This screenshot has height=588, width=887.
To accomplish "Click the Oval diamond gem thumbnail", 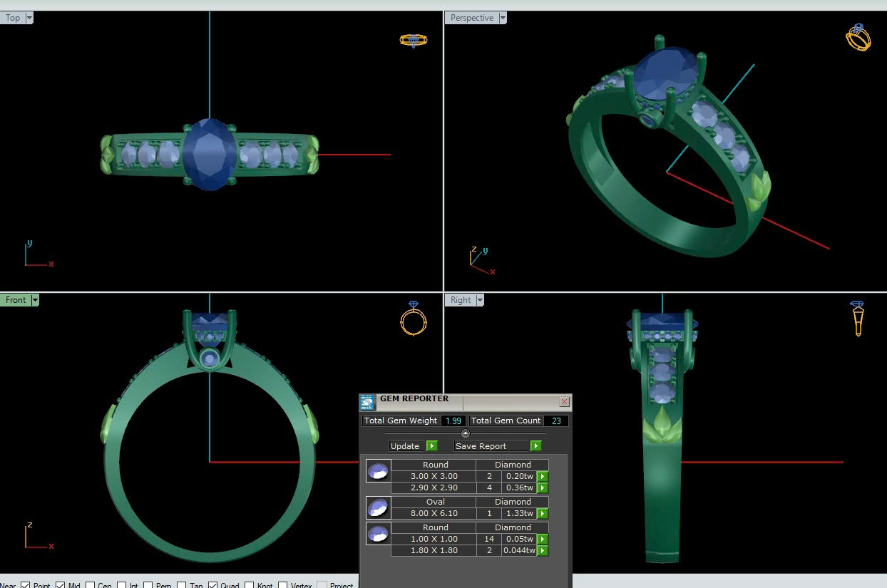I will coord(378,507).
